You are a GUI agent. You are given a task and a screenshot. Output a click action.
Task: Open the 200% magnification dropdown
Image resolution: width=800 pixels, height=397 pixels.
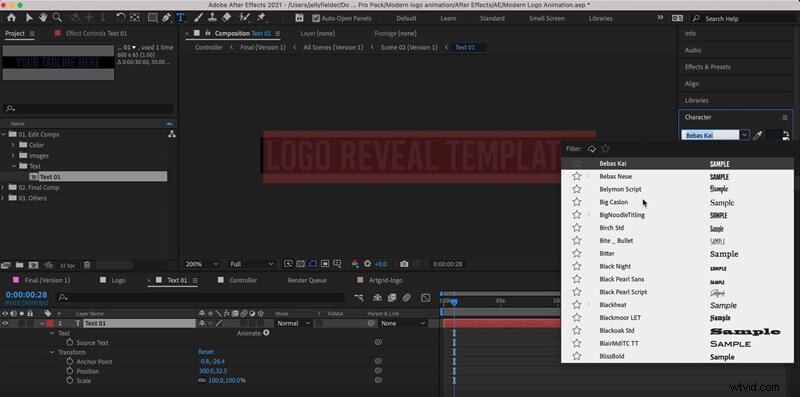pyautogui.click(x=202, y=264)
